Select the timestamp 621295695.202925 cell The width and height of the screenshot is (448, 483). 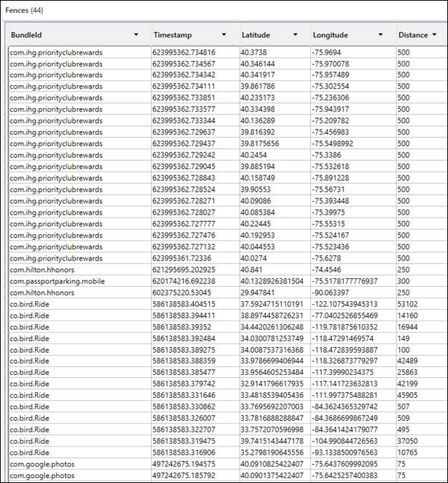183,270
